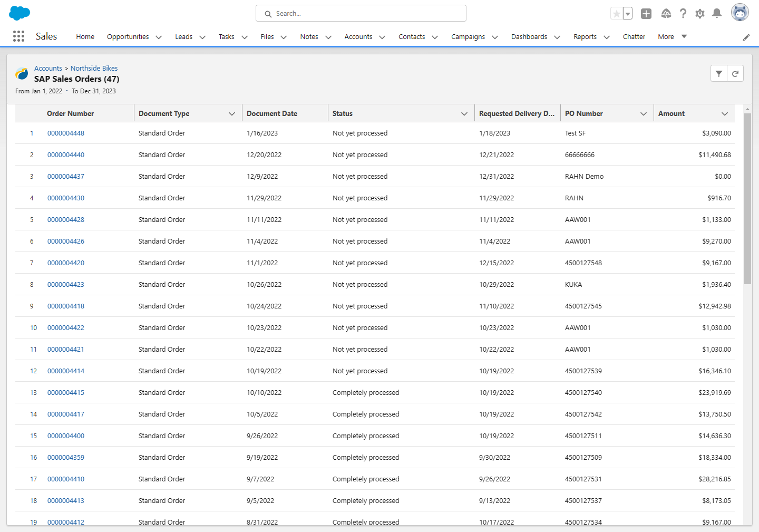Click the filter funnel icon
Image resolution: width=759 pixels, height=532 pixels.
(x=719, y=74)
